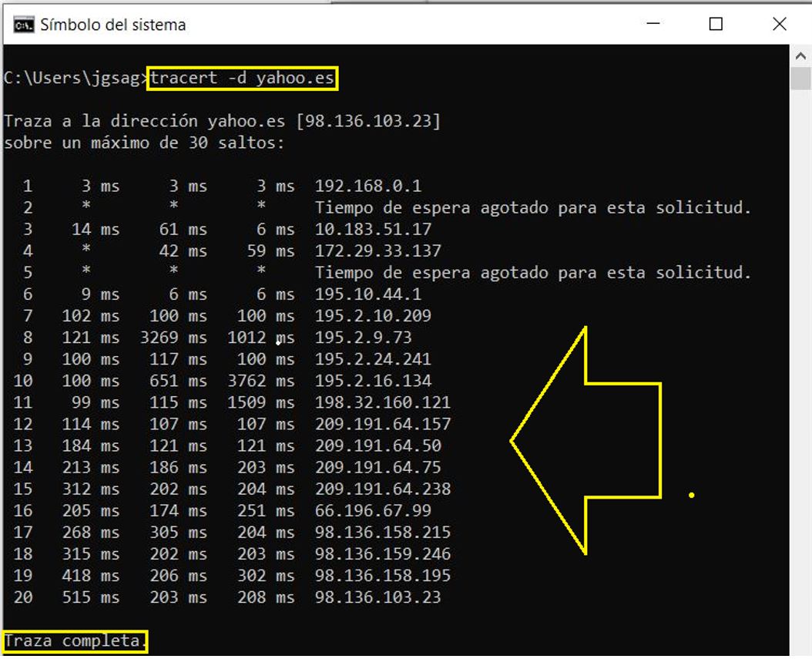Click the 1509 ms value in hop 11
Viewport: 812px width, 659px height.
tap(261, 402)
